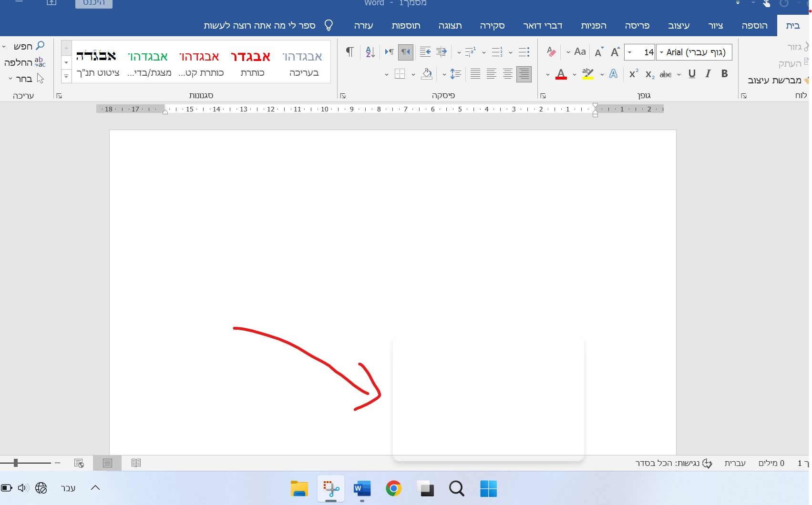The height and width of the screenshot is (505, 812).
Task: Open the Arial font name dropdown
Action: pos(661,52)
